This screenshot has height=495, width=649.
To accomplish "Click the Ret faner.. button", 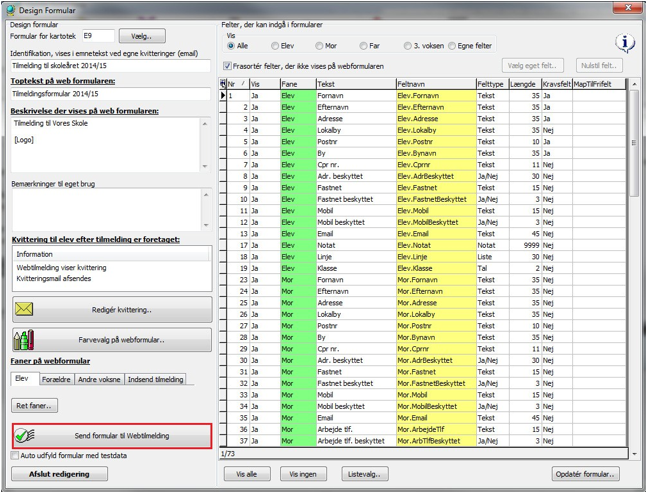I will click(34, 406).
